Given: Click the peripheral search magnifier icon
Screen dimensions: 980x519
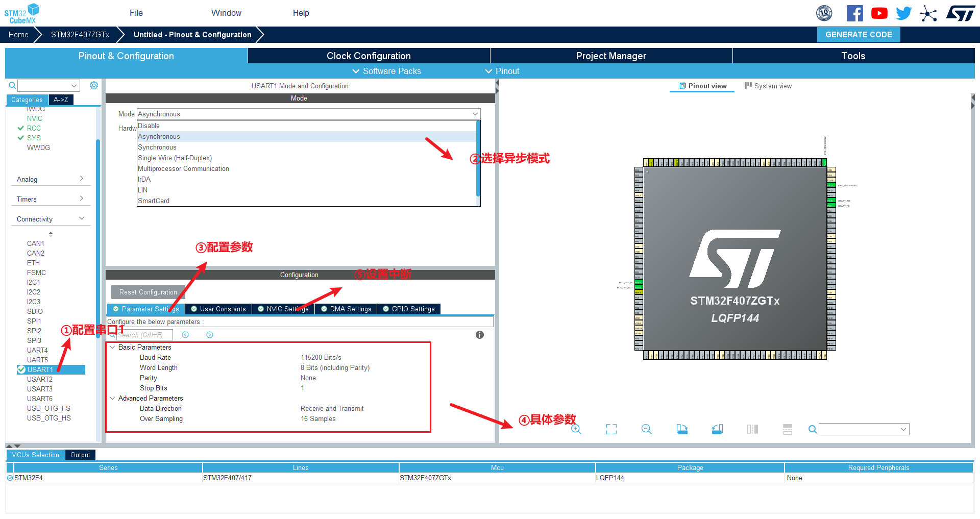Looking at the screenshot, I should (x=12, y=85).
